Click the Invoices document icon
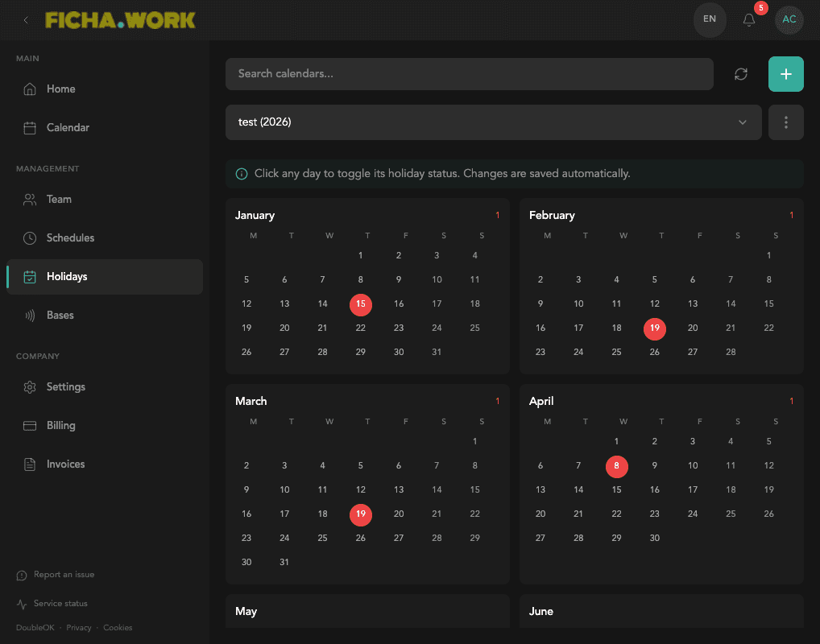Viewport: 820px width, 644px height. point(30,464)
